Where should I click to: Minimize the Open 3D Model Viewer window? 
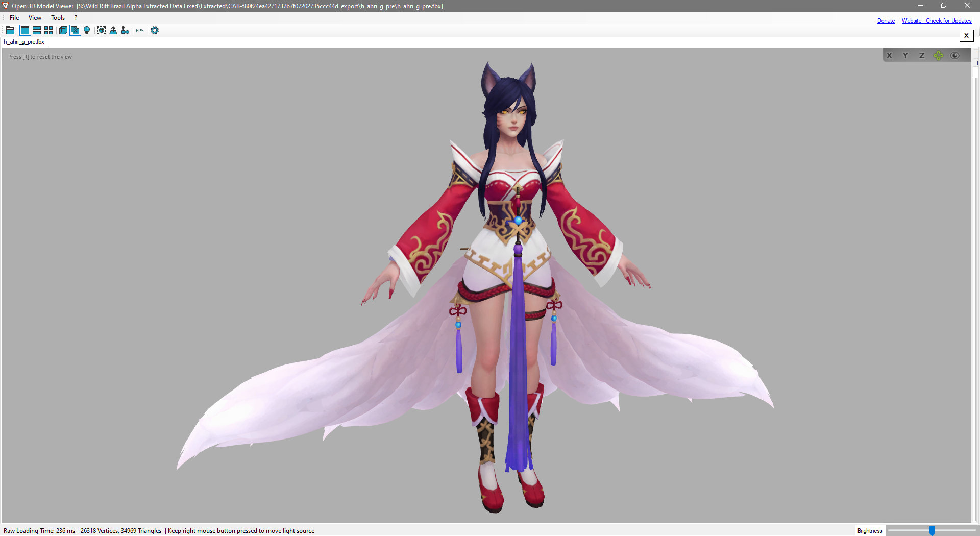(x=921, y=6)
